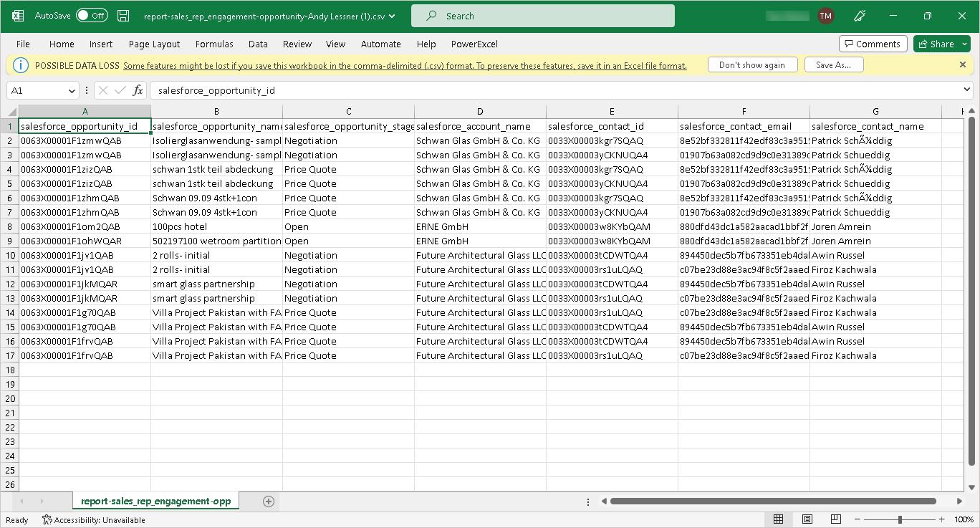Toggle the AutoSave switch
The width and height of the screenshot is (980, 528).
coord(92,16)
